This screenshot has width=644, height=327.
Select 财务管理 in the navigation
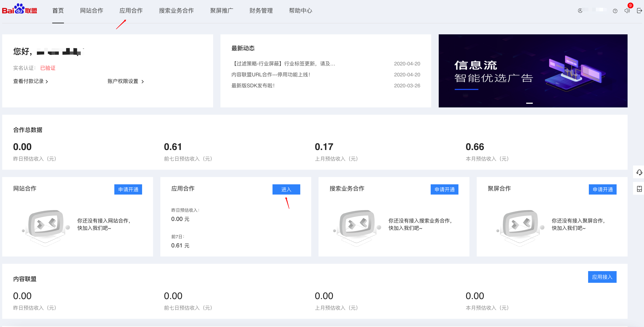[x=261, y=10]
